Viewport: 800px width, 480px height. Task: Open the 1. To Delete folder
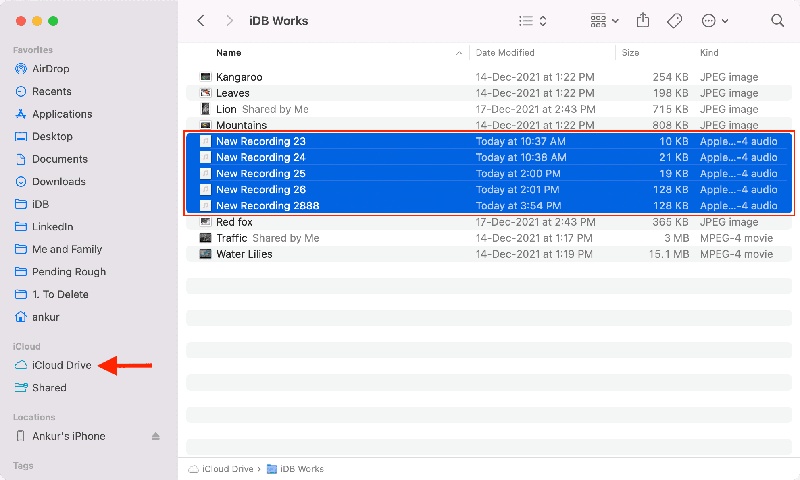[60, 294]
